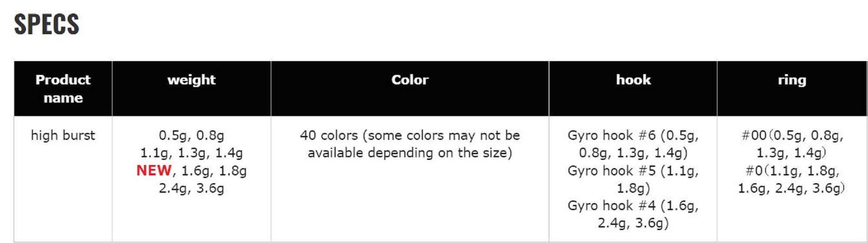The height and width of the screenshot is (243, 868).
Task: Click the 40 colors description text
Action: coord(410,135)
